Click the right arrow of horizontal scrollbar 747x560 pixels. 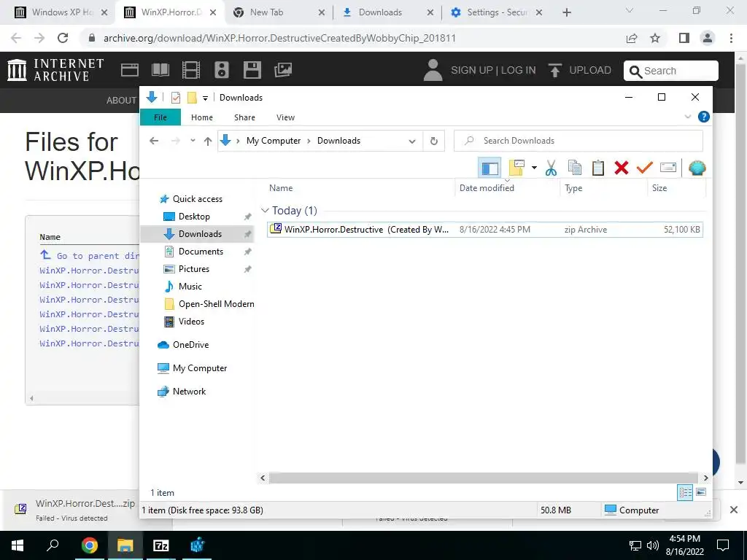click(x=705, y=478)
